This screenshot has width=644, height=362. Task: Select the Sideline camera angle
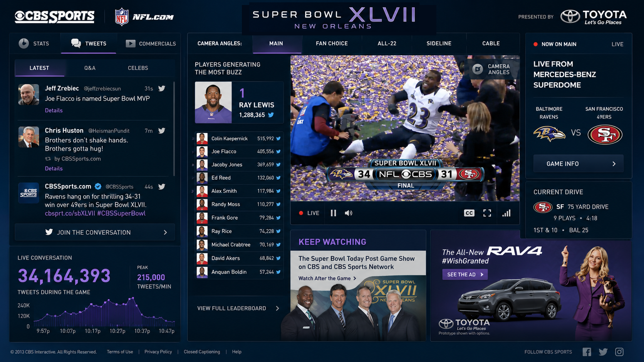(x=439, y=43)
